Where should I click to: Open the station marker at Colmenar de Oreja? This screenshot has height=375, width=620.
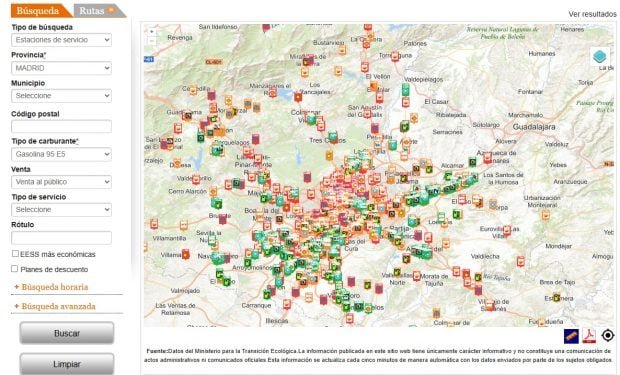[x=450, y=324]
